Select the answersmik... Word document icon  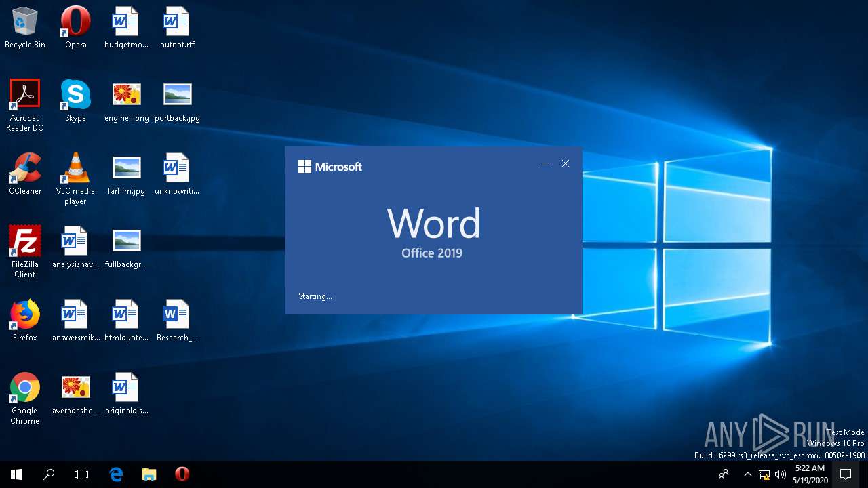[75, 321]
